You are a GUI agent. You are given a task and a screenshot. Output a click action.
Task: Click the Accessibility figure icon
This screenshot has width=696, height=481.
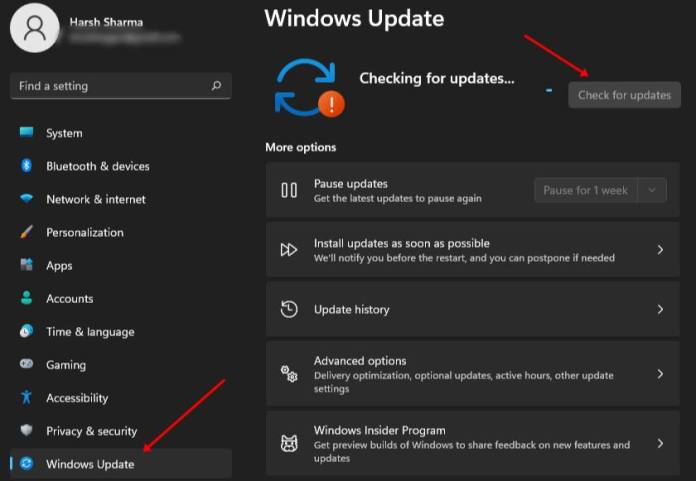pos(26,397)
